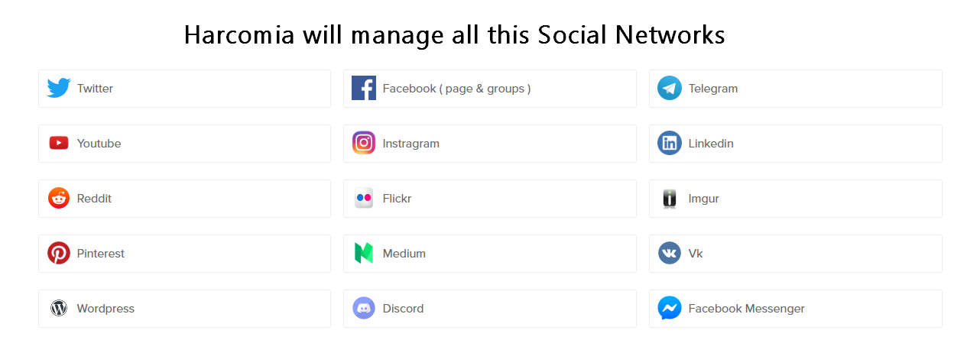Choose the red Youtube play icon
This screenshot has width=980, height=340.
click(x=59, y=143)
